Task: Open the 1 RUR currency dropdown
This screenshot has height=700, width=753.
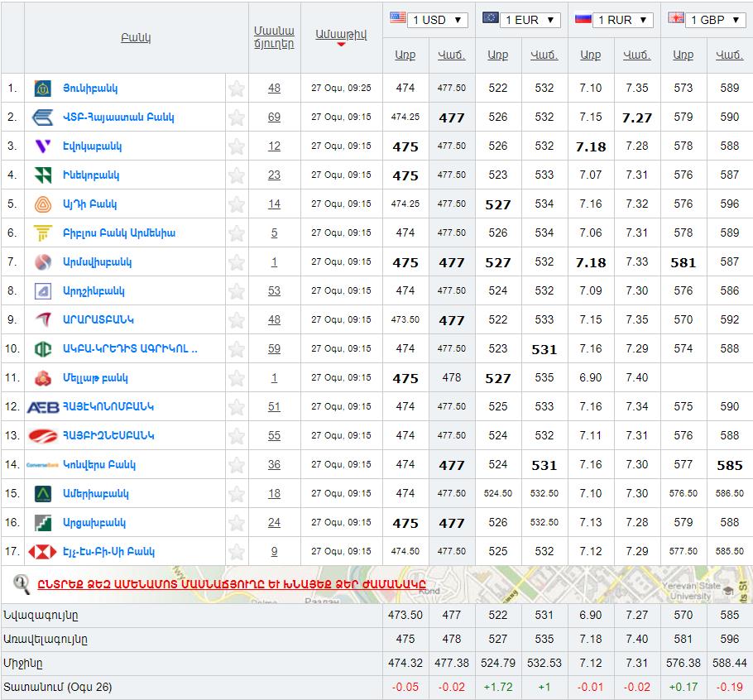Action: (x=625, y=20)
